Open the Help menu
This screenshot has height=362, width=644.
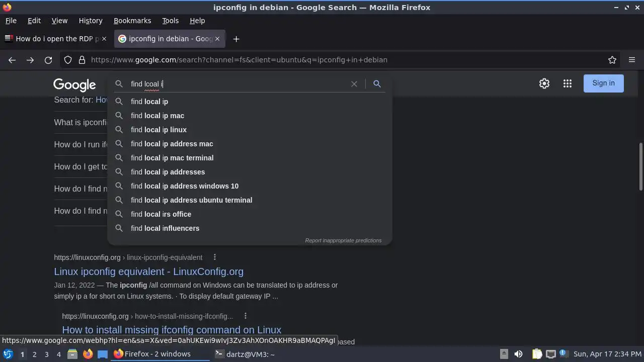[x=197, y=21]
